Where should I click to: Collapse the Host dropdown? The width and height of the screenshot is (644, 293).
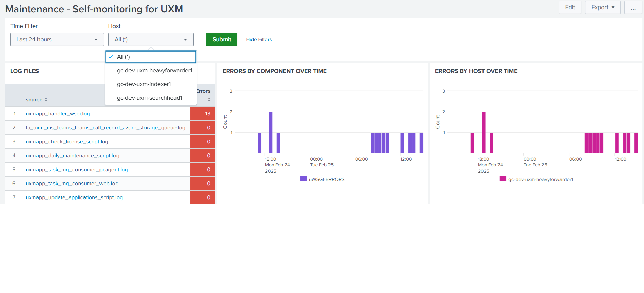(x=151, y=40)
